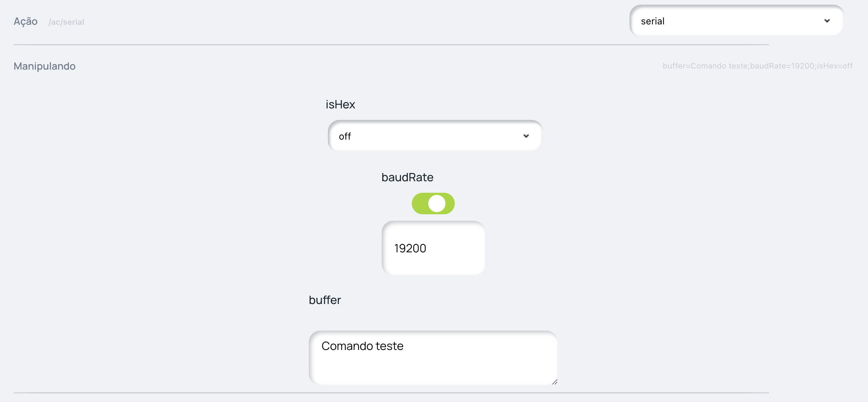Click the white knob of the baudRate switch
This screenshot has height=402, width=868.
click(437, 204)
